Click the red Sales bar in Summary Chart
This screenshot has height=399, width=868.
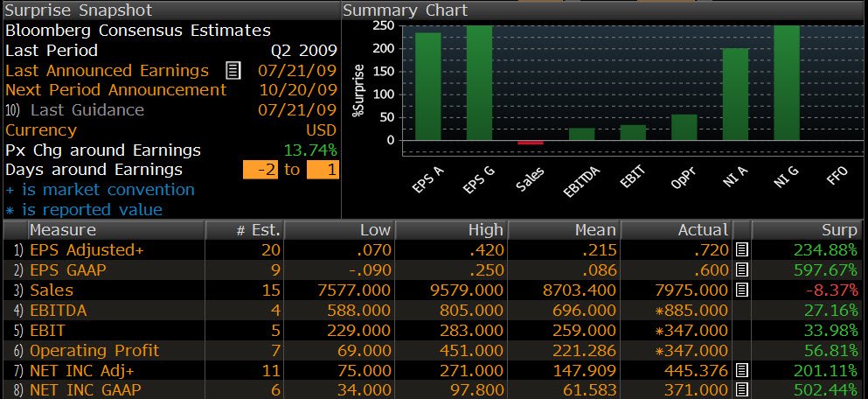[531, 143]
